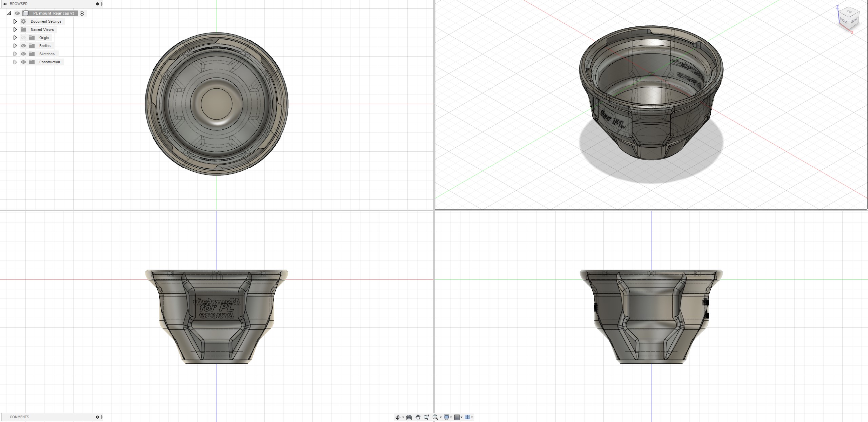This screenshot has width=868, height=422.
Task: Select the Orbit navigation tool
Action: point(397,417)
